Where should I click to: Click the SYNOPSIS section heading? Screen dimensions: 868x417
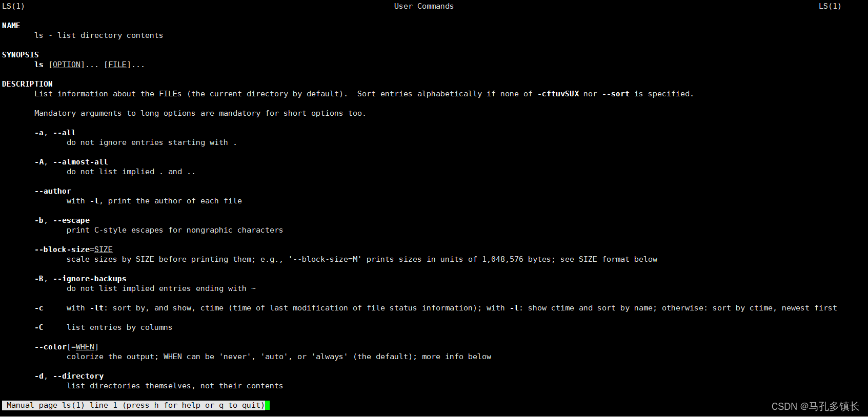[21, 55]
